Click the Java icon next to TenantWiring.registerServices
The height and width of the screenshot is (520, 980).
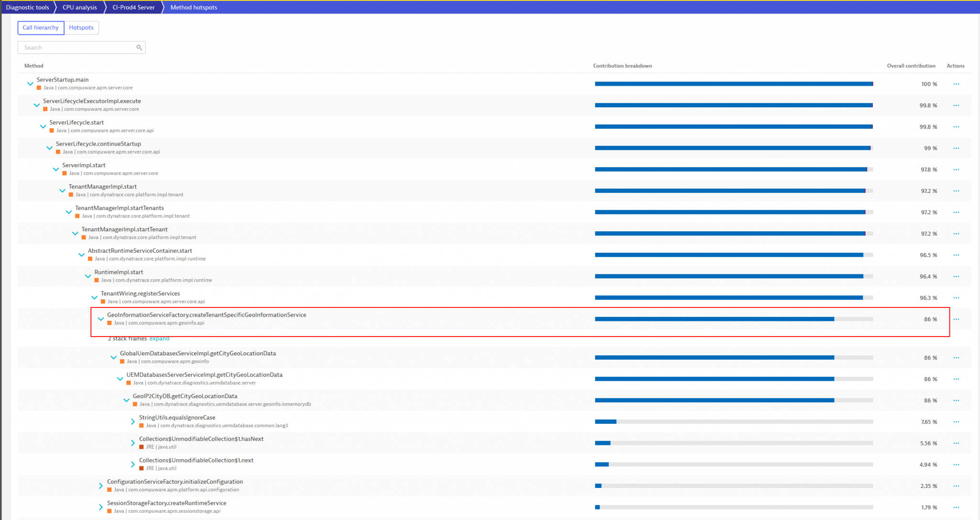pos(103,301)
